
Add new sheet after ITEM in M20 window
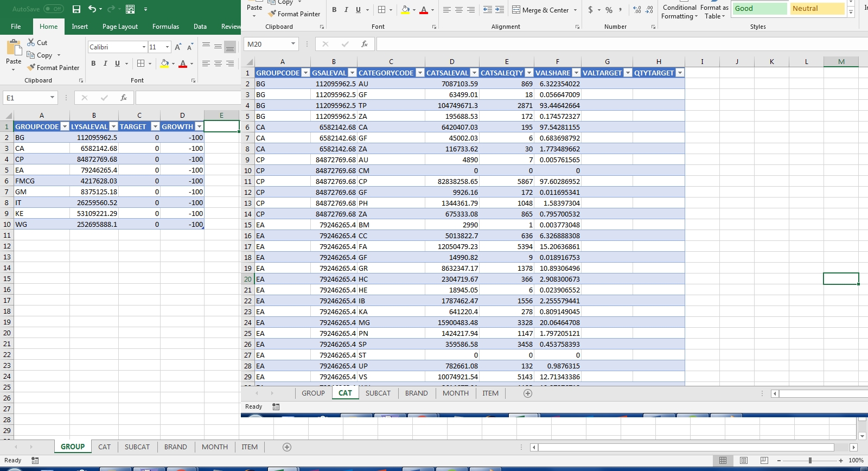coord(528,393)
